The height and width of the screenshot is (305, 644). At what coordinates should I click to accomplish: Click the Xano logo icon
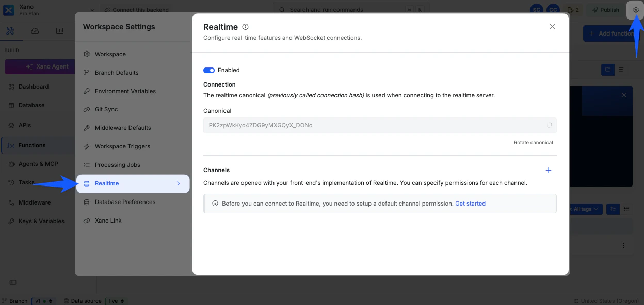pyautogui.click(x=9, y=10)
